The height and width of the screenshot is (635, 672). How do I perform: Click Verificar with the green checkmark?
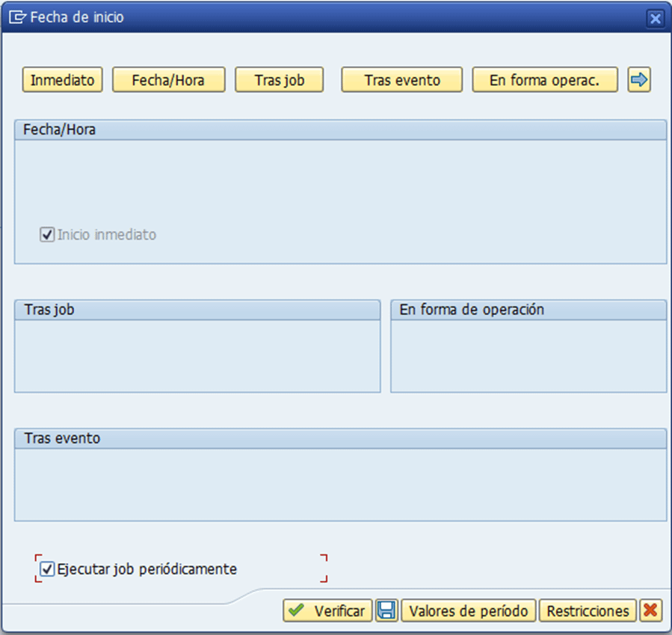(x=327, y=610)
